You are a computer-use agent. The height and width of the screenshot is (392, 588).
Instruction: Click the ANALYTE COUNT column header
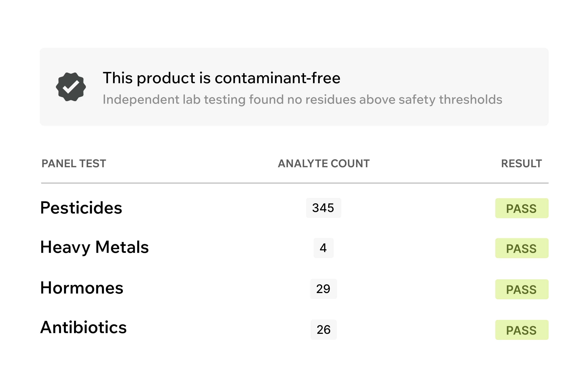click(324, 163)
